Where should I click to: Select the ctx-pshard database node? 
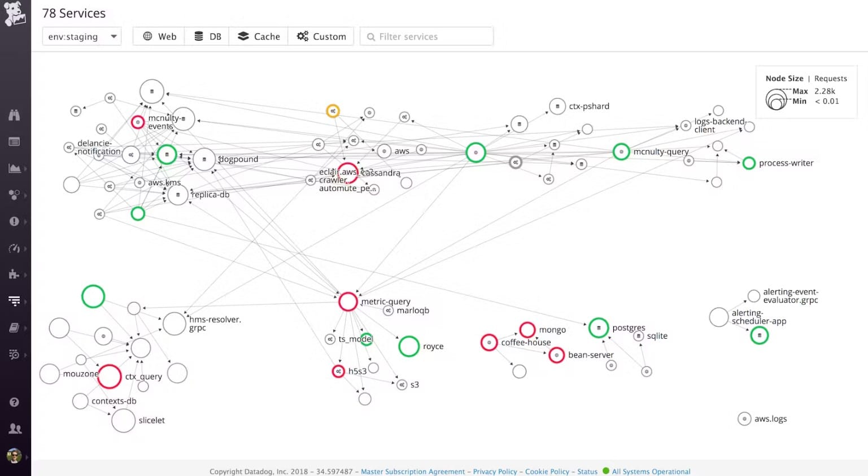tap(557, 106)
